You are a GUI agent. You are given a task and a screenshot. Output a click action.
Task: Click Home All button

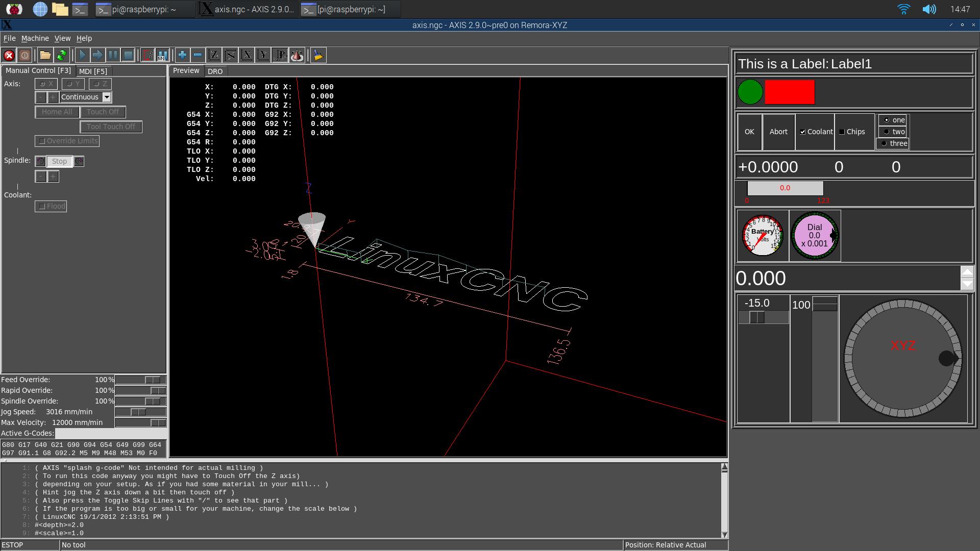(x=57, y=112)
